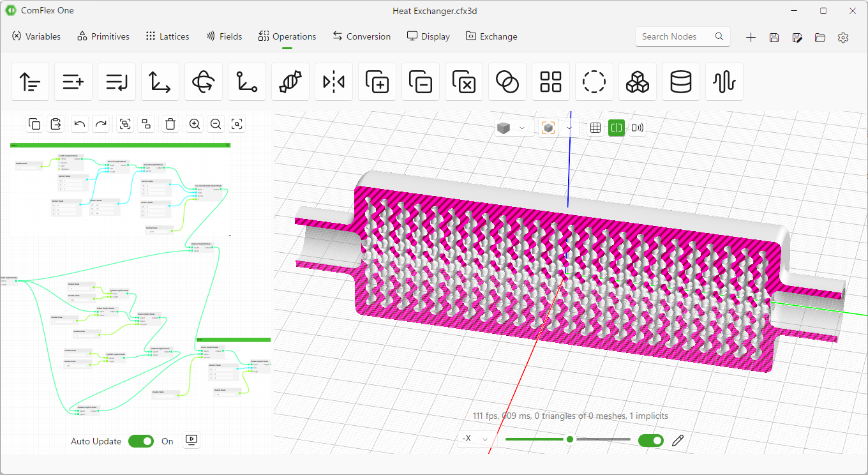Open the orange bounding cube view dropdown

click(558, 128)
